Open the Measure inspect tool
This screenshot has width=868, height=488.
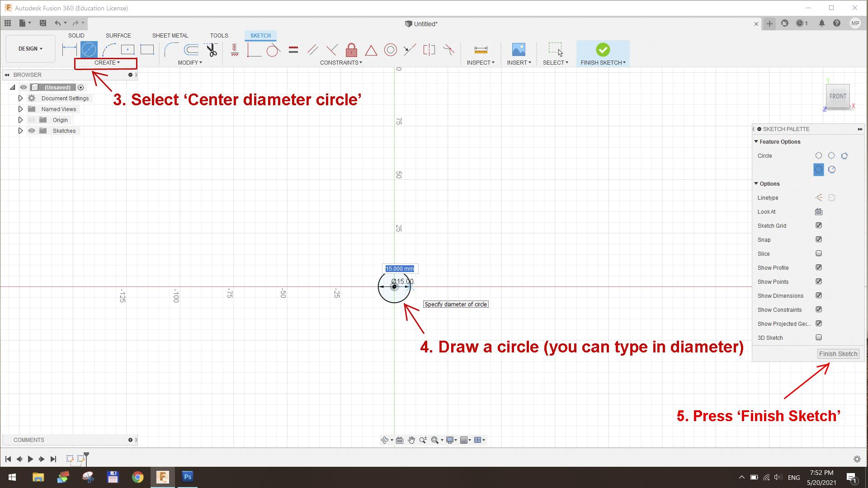481,50
